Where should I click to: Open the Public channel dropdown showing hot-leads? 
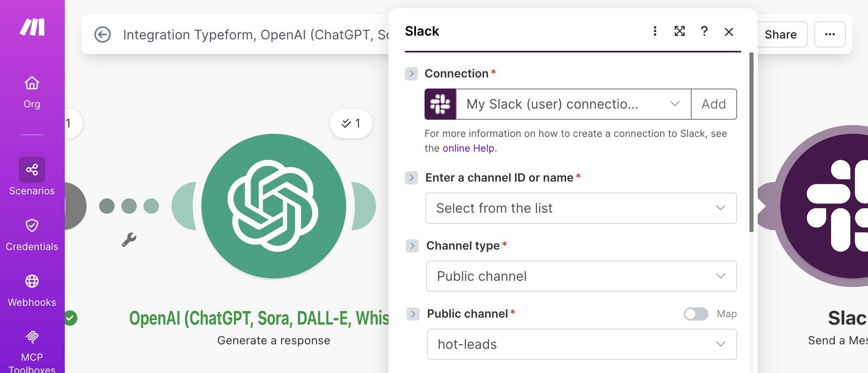click(581, 344)
